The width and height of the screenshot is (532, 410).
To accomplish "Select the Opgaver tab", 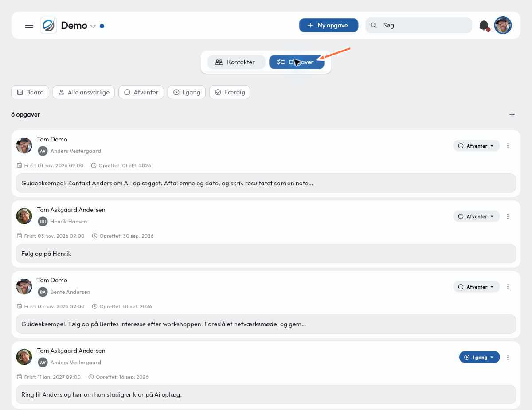I will [x=297, y=62].
